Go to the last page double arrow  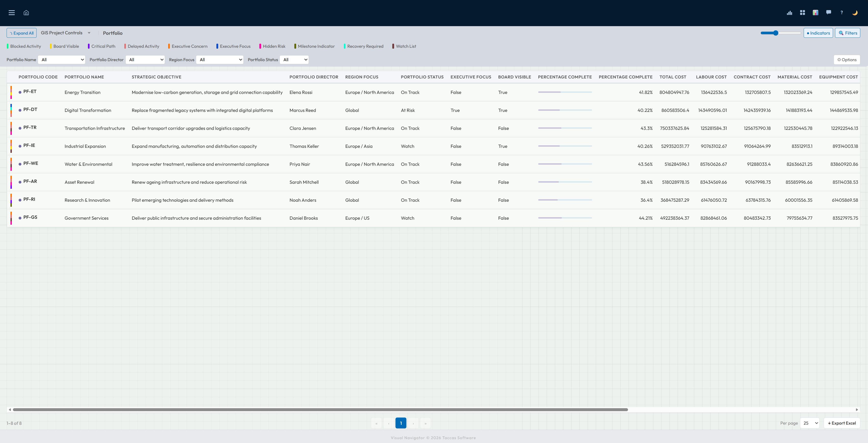[x=425, y=423]
